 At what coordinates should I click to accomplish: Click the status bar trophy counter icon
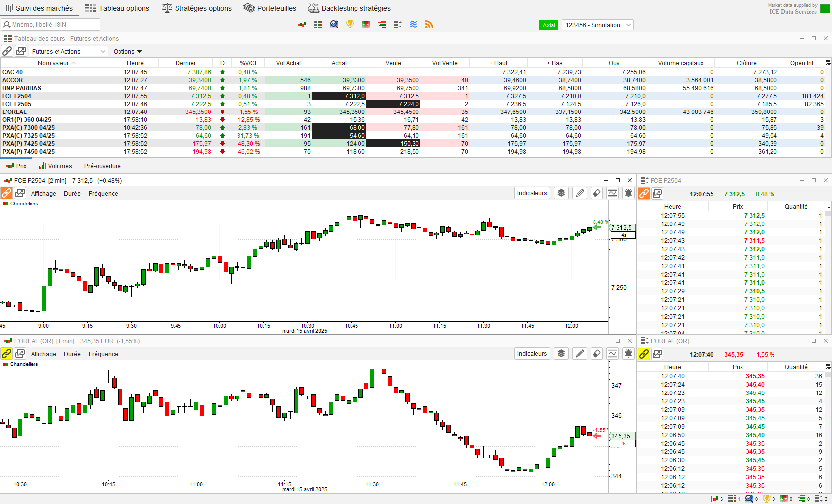coord(767,499)
